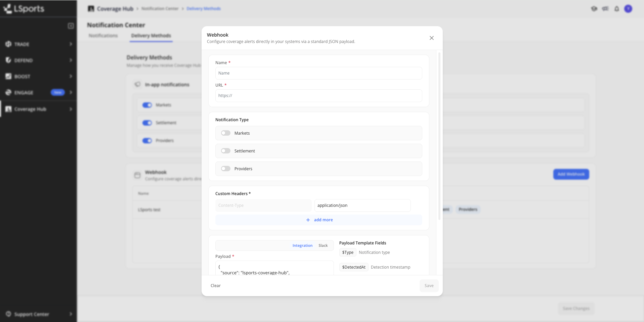
Task: Click the graduation cap icon in header
Action: pyautogui.click(x=594, y=9)
